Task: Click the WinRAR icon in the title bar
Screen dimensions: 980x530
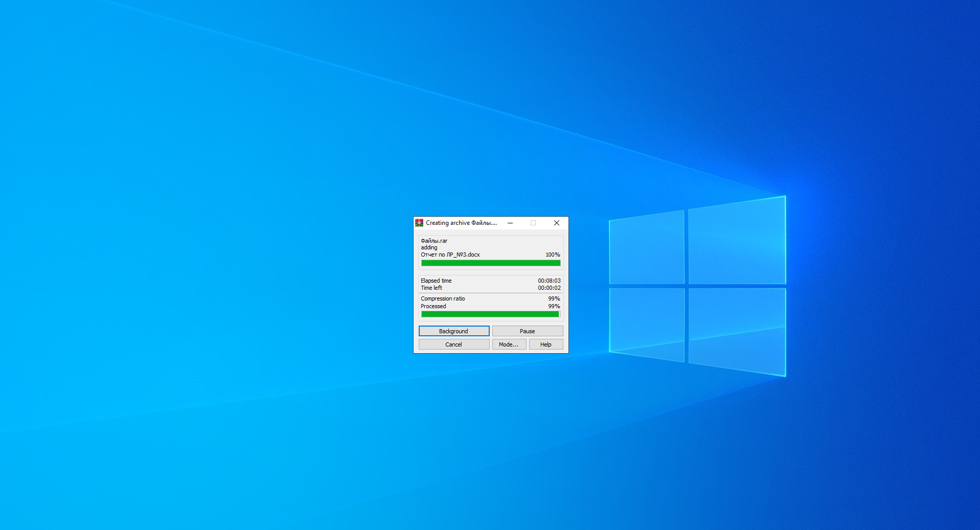Action: tap(419, 223)
